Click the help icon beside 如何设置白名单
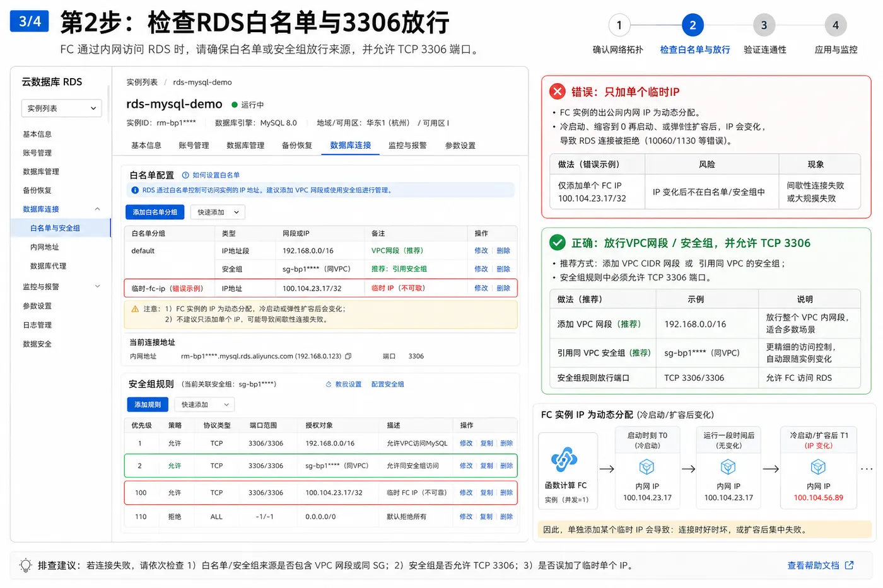This screenshot has height=588, width=883. (x=185, y=175)
